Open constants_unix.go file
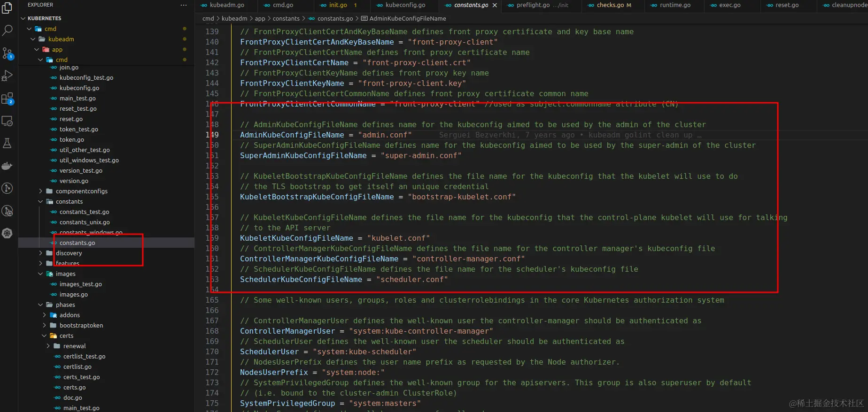Image resolution: width=868 pixels, height=412 pixels. (85, 222)
